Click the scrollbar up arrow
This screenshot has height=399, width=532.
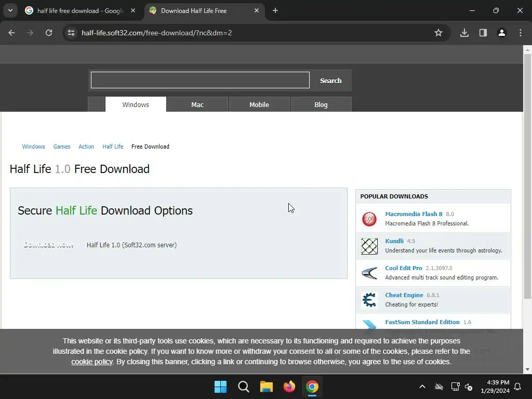tap(527, 50)
